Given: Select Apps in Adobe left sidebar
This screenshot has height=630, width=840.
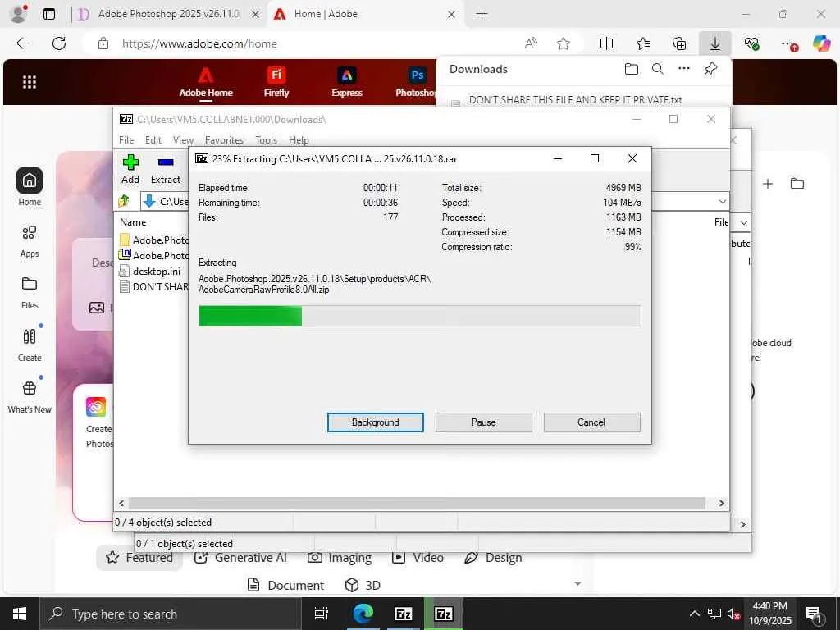Looking at the screenshot, I should click(x=30, y=242).
